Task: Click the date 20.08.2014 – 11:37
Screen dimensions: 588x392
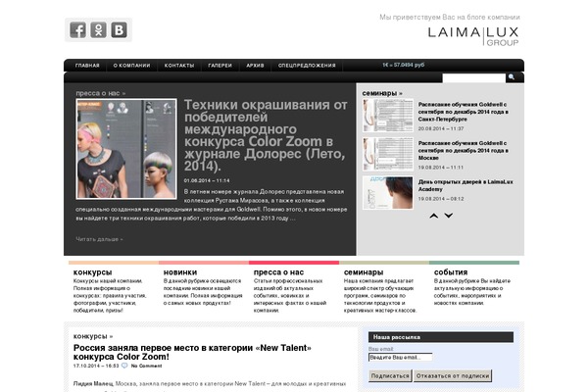Action: pyautogui.click(x=441, y=128)
